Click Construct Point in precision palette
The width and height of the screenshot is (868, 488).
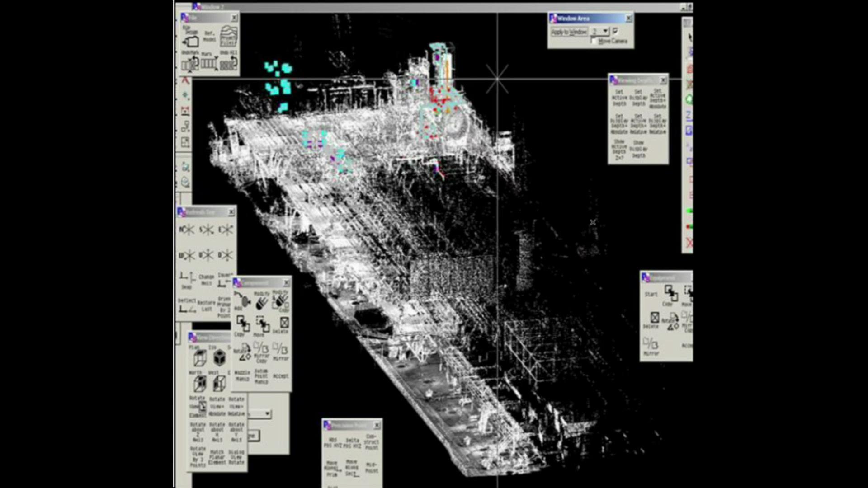pyautogui.click(x=371, y=442)
